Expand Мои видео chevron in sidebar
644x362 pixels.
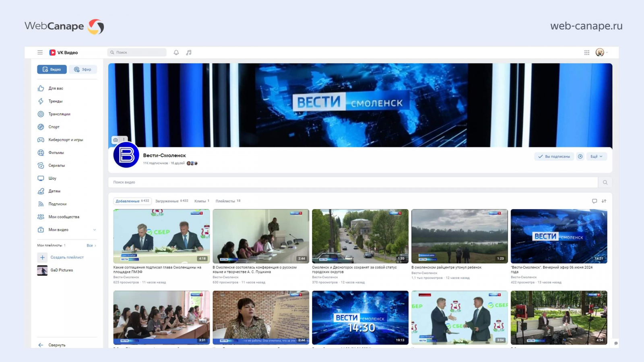pyautogui.click(x=95, y=230)
